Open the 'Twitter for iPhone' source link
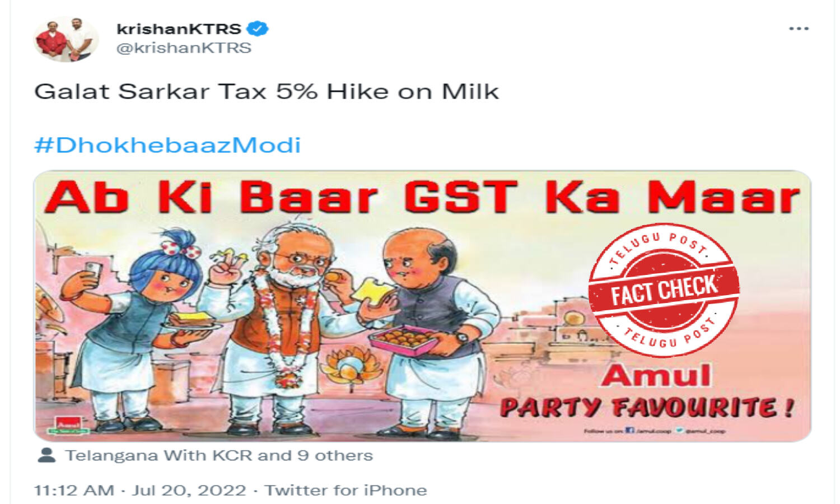Screen dimensions: 840x504 (346, 490)
